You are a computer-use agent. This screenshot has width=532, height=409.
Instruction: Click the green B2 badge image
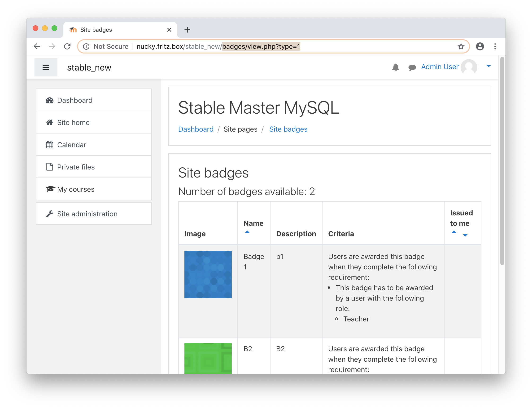(x=208, y=358)
